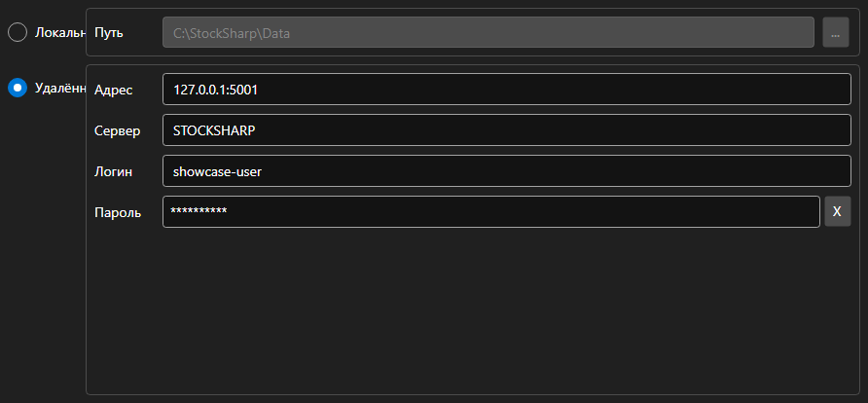Click the greyed C:\StockSharp\Data text
The image size is (868, 403).
[232, 33]
